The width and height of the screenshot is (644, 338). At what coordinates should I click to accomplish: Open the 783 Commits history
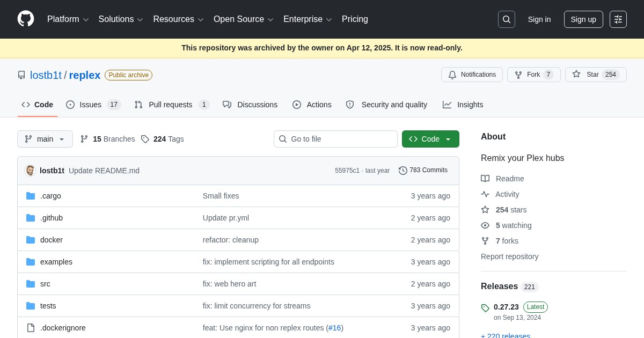coord(423,170)
